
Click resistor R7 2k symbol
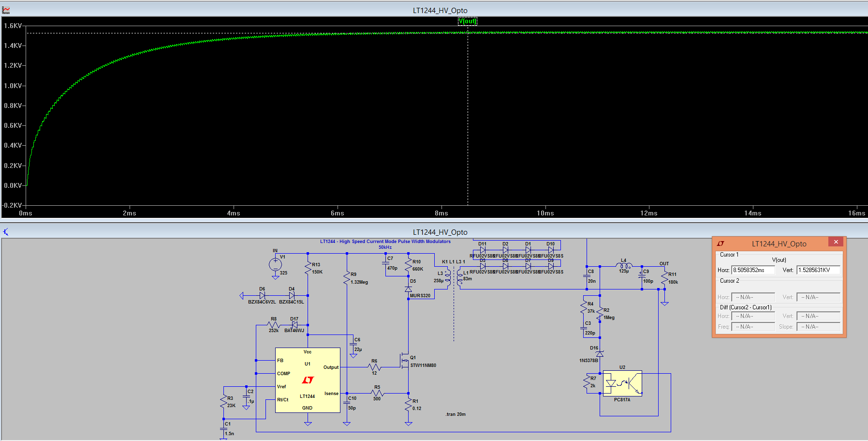(587, 382)
